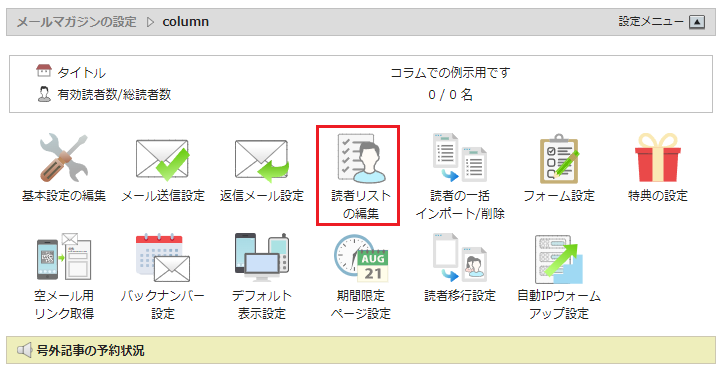Click the megaphone icon beside 号外記事の予約状況

[x=24, y=350]
